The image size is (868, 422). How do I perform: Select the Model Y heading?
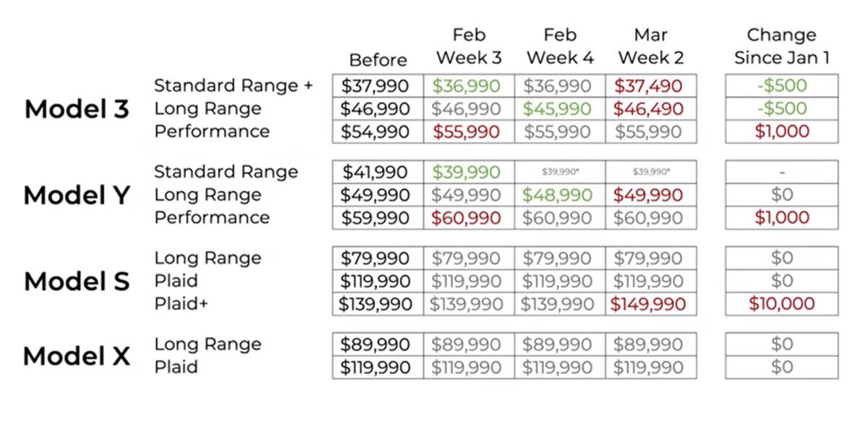(x=77, y=195)
